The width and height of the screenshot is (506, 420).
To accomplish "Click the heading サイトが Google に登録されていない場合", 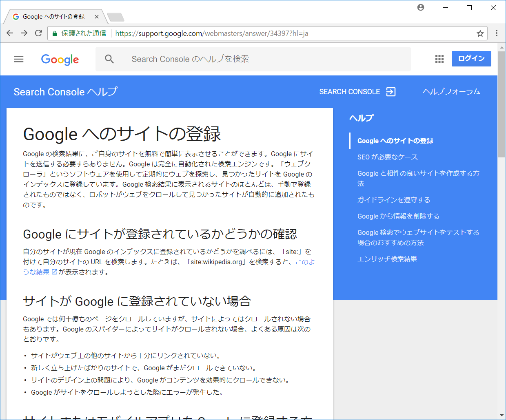I will tap(137, 301).
